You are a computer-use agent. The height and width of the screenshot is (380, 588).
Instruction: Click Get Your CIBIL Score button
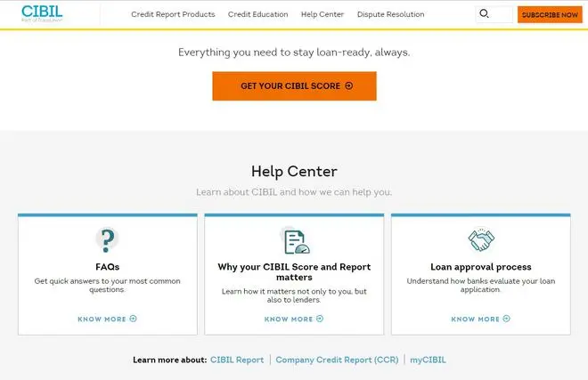pos(294,85)
